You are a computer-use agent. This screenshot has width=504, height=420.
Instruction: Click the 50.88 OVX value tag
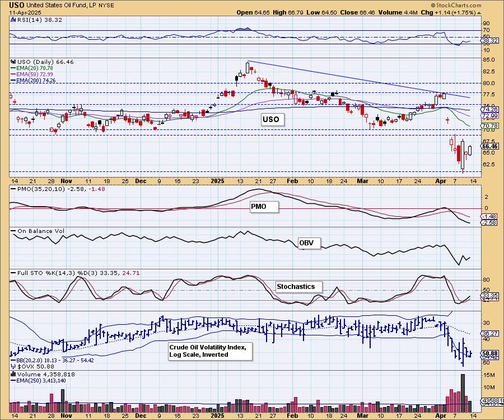click(490, 353)
